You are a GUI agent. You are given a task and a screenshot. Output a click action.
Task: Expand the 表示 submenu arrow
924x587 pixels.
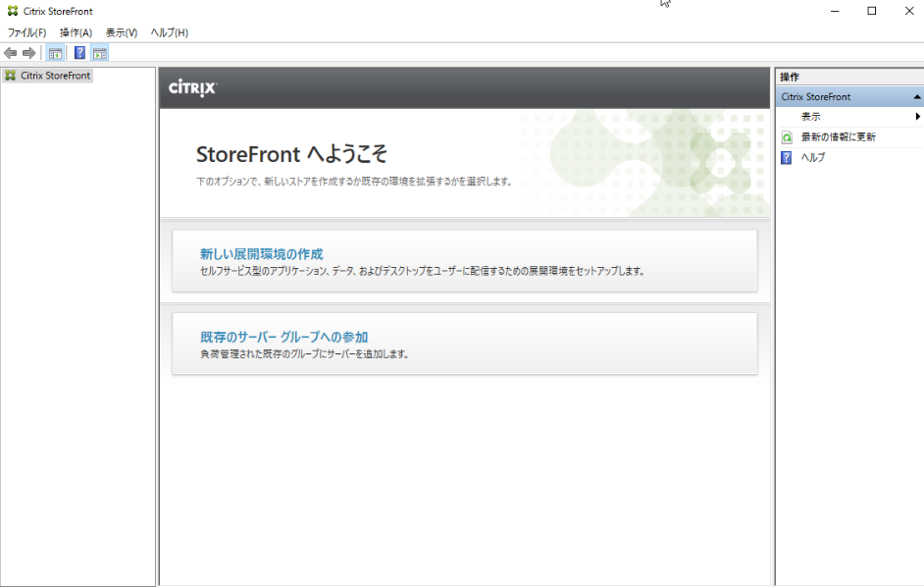(917, 116)
